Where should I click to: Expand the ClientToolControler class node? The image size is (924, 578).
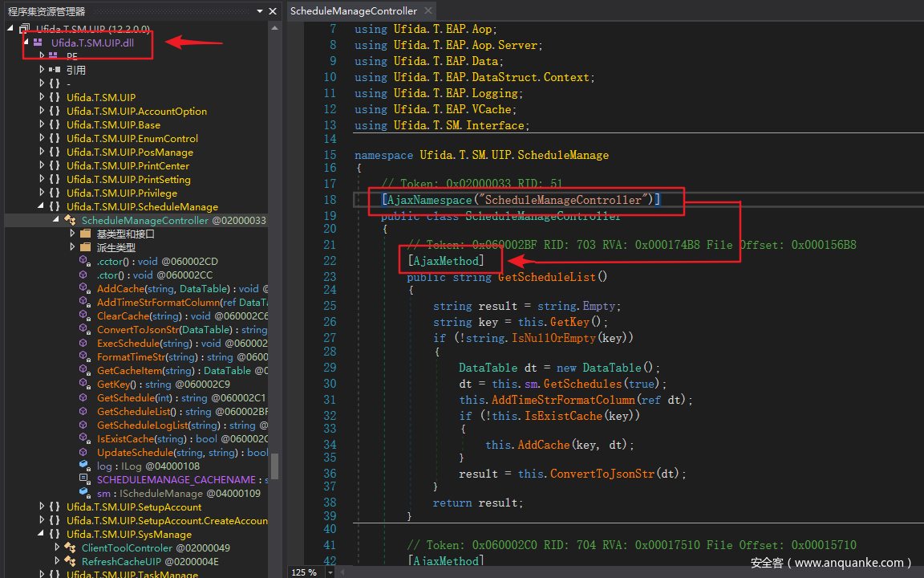click(56, 548)
